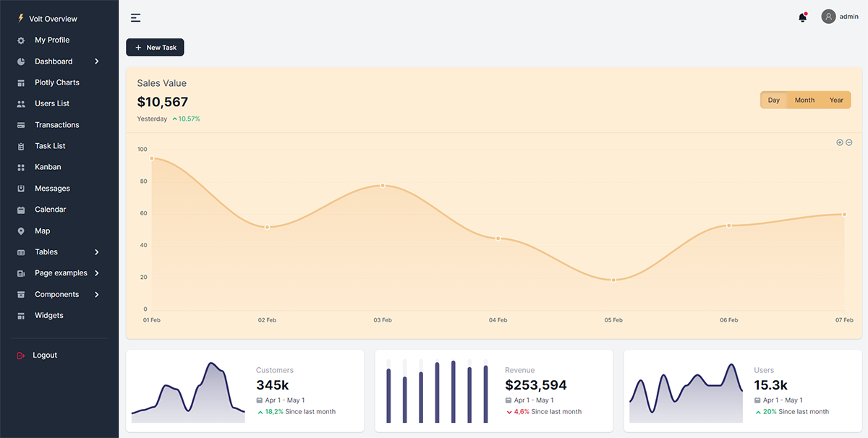Viewport: 868px width, 438px height.
Task: Click the Plotly Charts icon in sidebar
Action: click(21, 82)
